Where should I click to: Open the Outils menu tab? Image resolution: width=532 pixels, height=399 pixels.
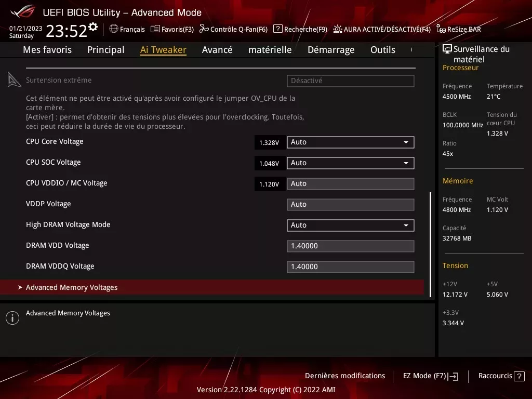pos(383,50)
